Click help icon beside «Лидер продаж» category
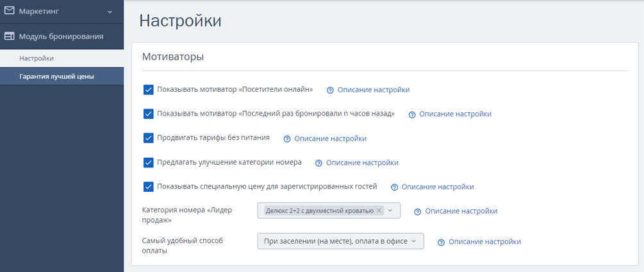 [418, 212]
